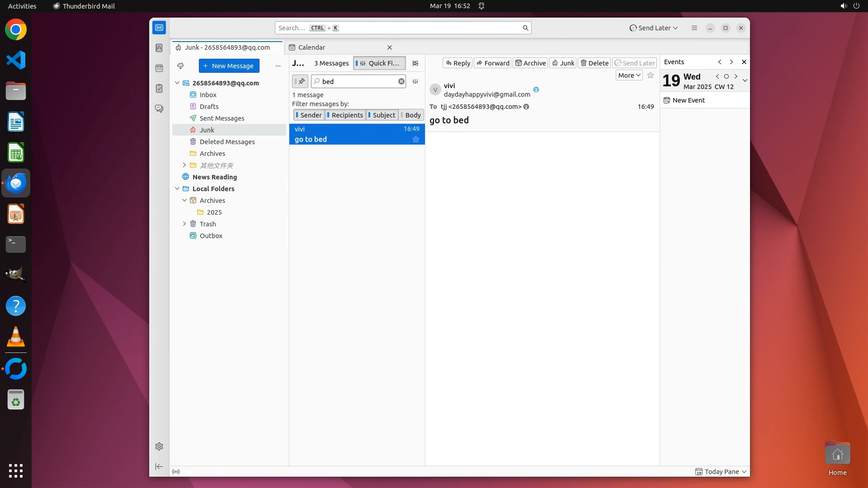Expand the Trash folder
868x488 pixels.
[x=184, y=224]
